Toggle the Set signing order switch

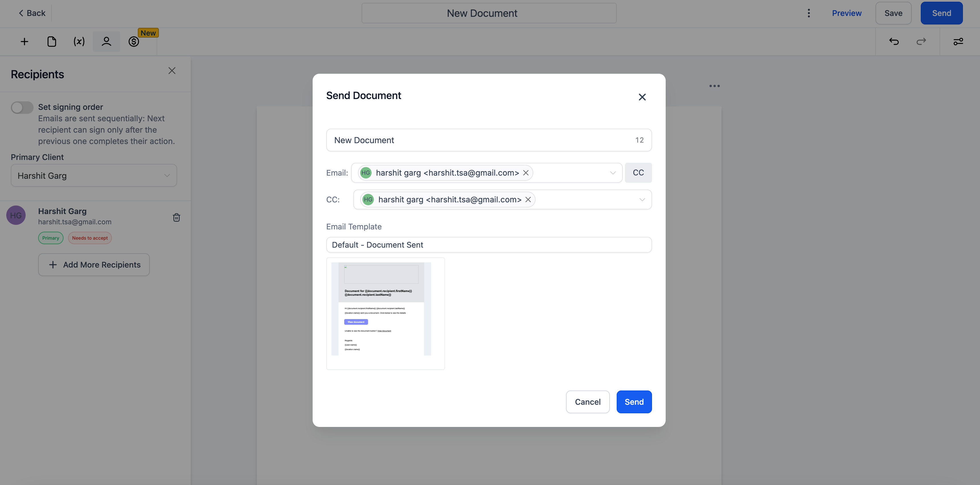[x=22, y=107]
